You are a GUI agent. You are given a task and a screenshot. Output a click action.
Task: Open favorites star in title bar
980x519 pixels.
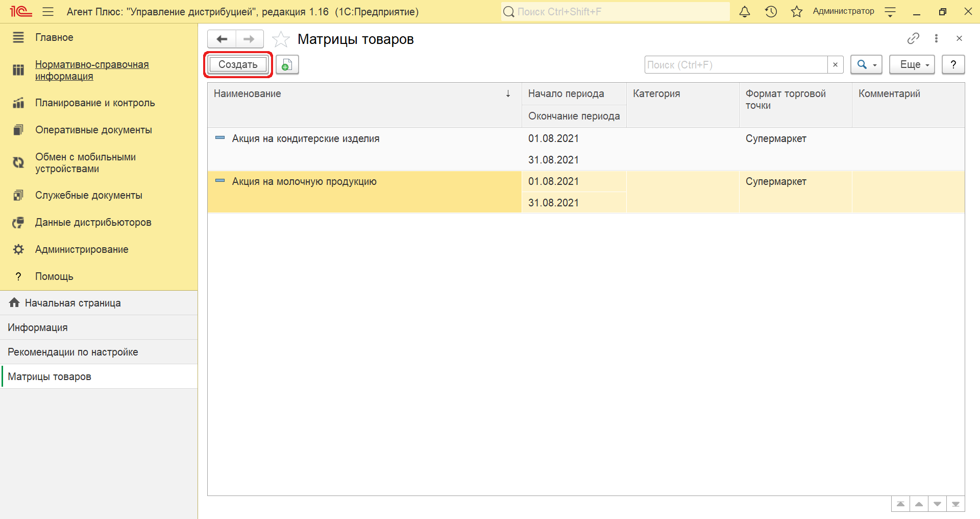[796, 12]
